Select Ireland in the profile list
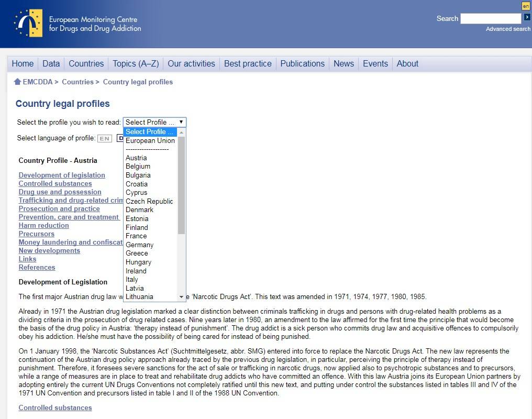The height and width of the screenshot is (419, 532). click(x=150, y=271)
